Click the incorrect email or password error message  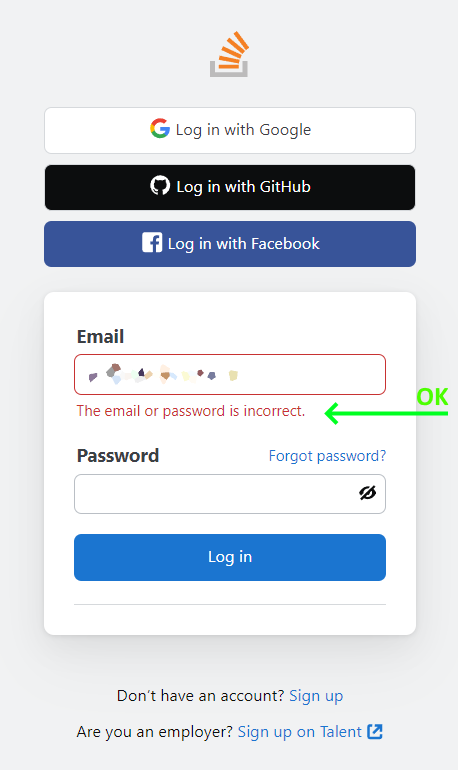tap(191, 411)
